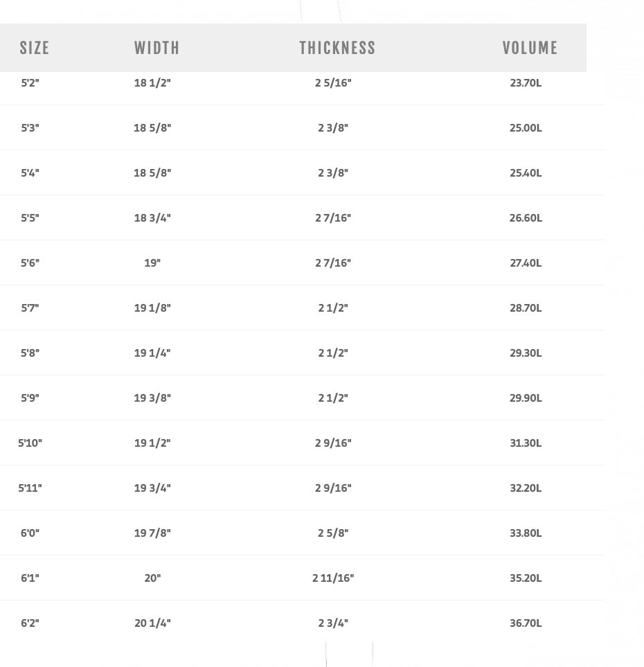
Task: Click the THICKNESS column header
Action: tap(337, 48)
